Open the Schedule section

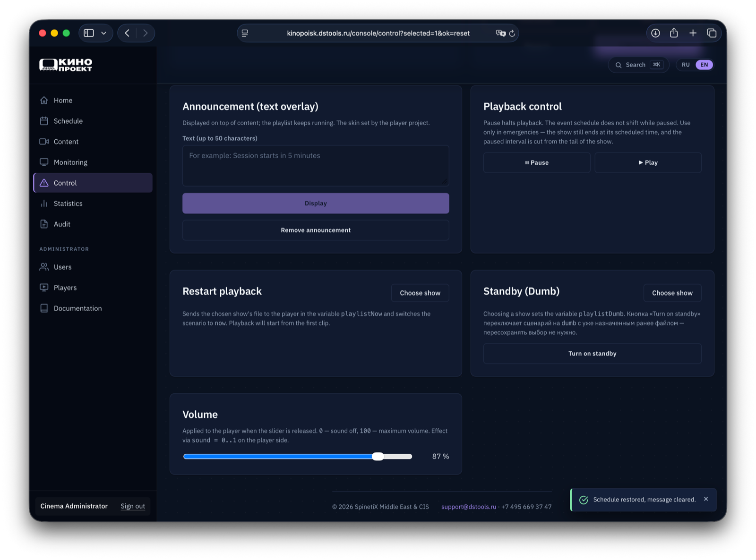93,121
